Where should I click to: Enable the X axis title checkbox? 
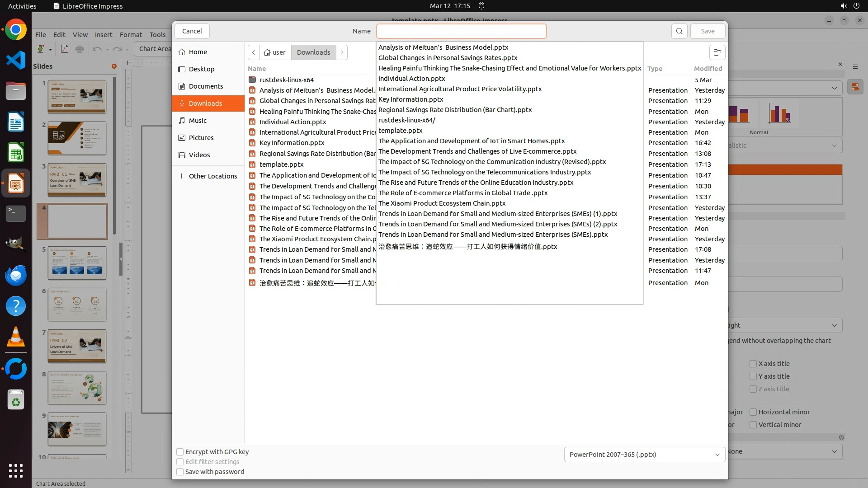[x=753, y=364]
